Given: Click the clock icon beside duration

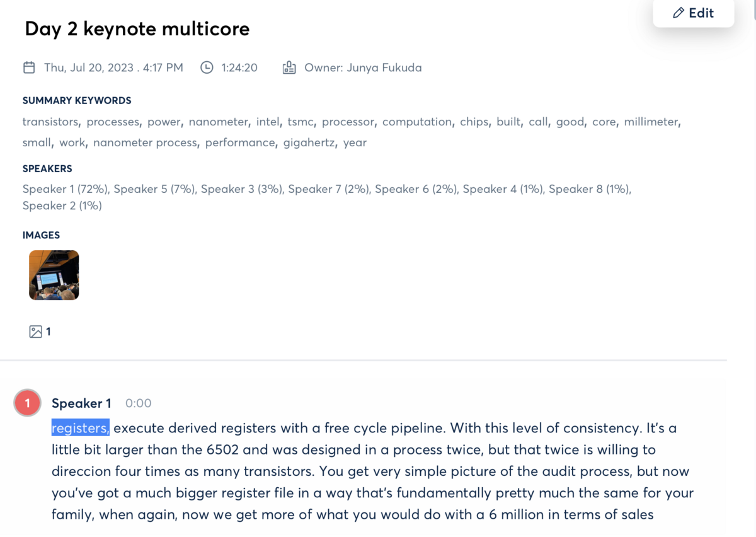Looking at the screenshot, I should (x=207, y=67).
